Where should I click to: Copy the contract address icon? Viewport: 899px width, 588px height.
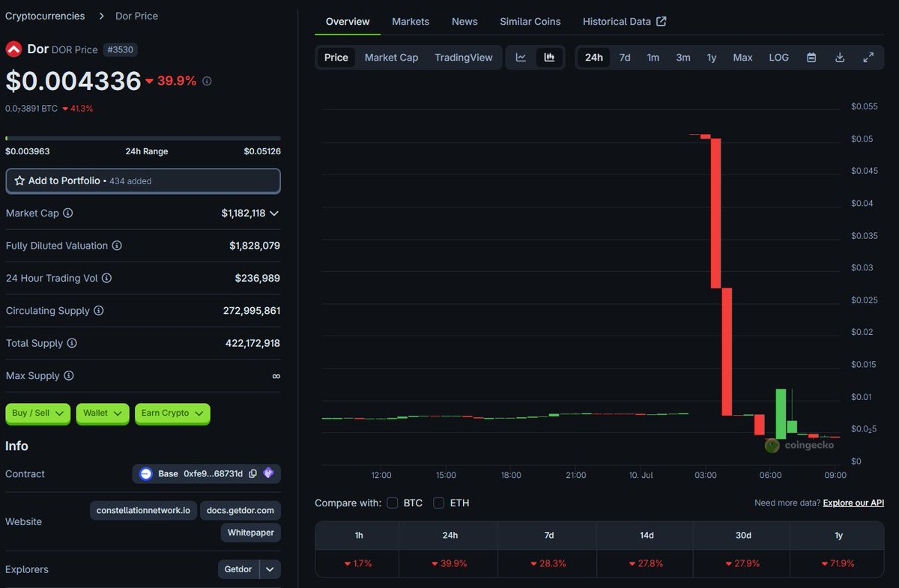pyautogui.click(x=252, y=473)
